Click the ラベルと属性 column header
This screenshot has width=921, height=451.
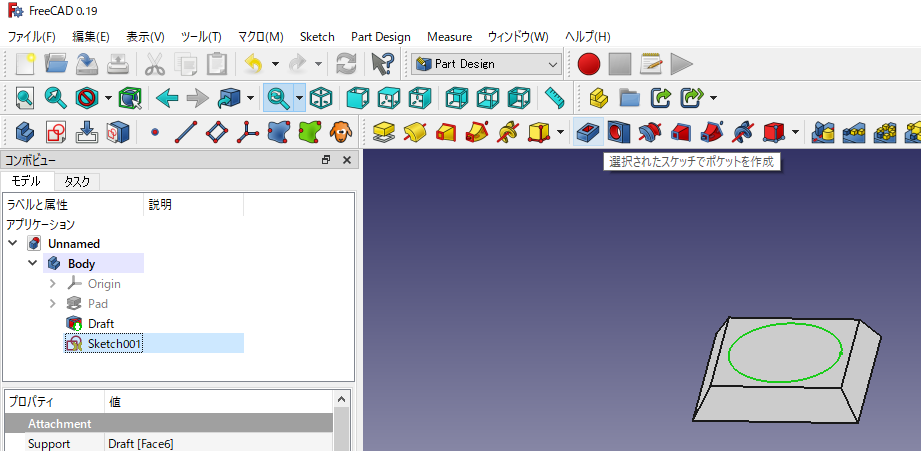[37, 204]
